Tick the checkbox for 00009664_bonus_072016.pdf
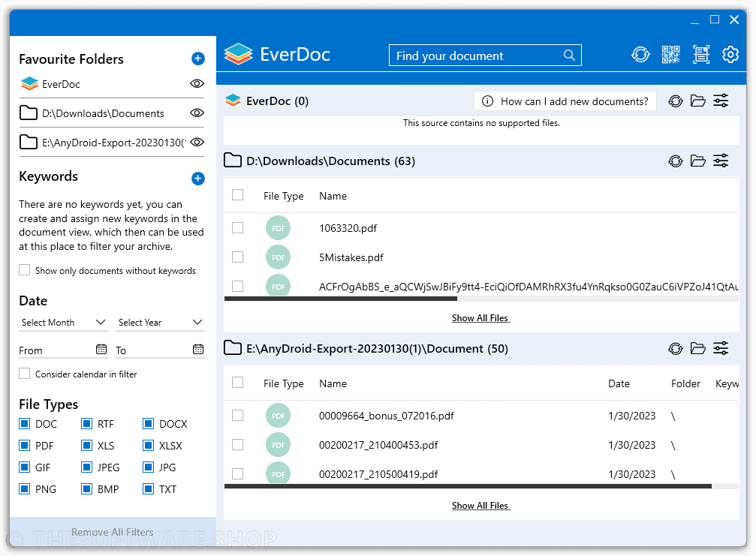Viewport: 756px width, 556px height. click(x=238, y=416)
